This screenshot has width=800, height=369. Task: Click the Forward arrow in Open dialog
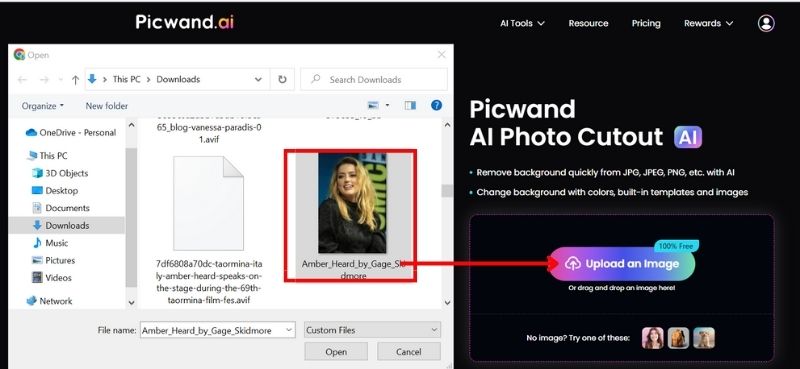tap(44, 80)
